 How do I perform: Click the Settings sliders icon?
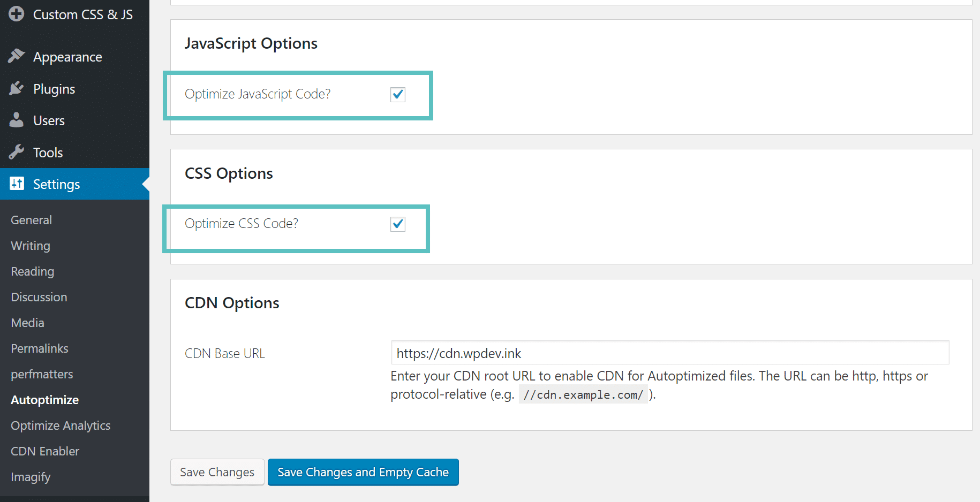17,184
